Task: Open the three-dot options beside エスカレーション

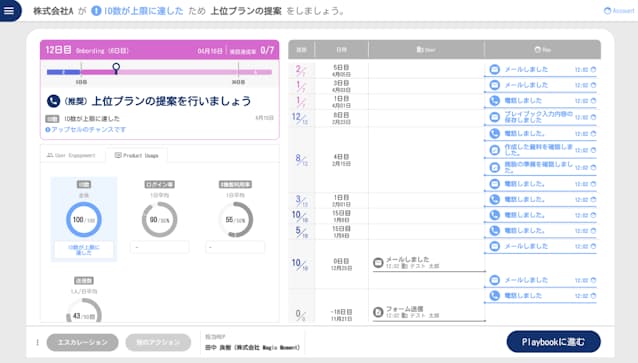Action: click(37, 342)
